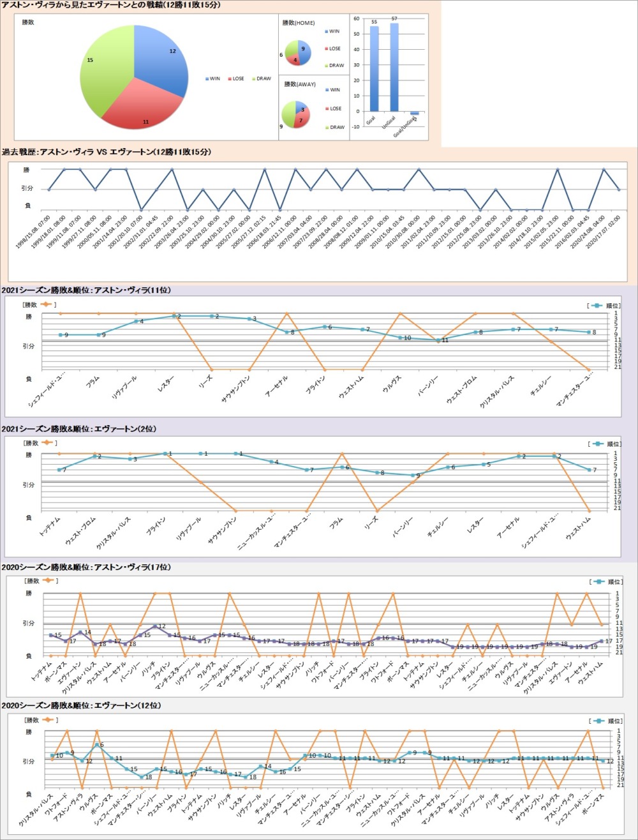The height and width of the screenshot is (840, 638).
Task: Click heading 2020シーズン エヴァートン(12位)
Action: coord(82,705)
